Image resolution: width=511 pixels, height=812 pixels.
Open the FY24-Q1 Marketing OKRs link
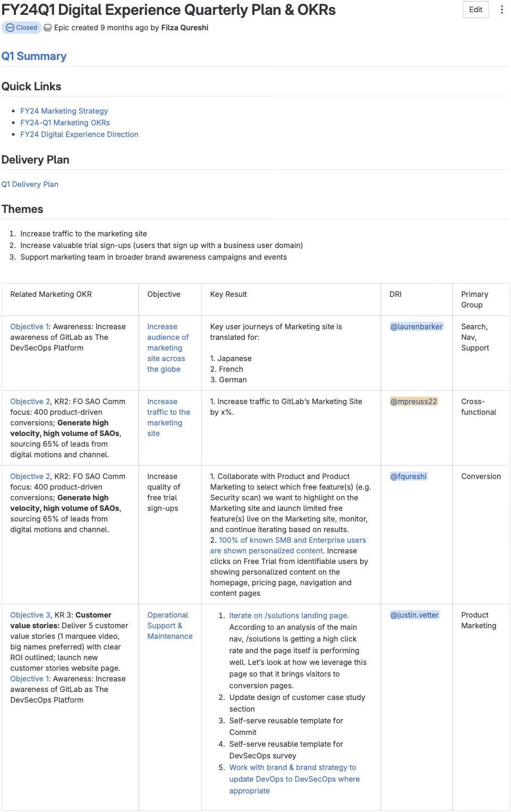pyautogui.click(x=65, y=123)
